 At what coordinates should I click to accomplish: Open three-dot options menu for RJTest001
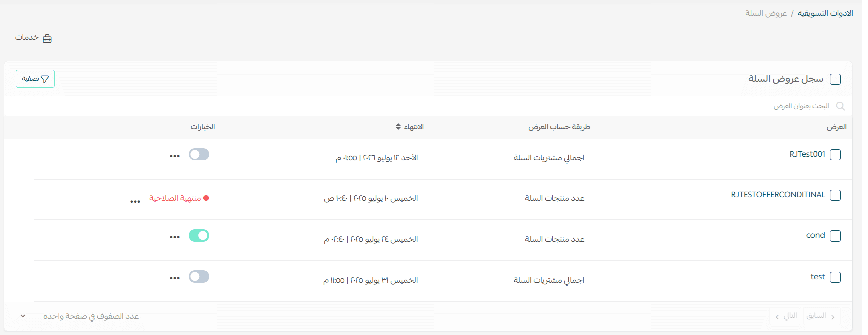tap(174, 156)
